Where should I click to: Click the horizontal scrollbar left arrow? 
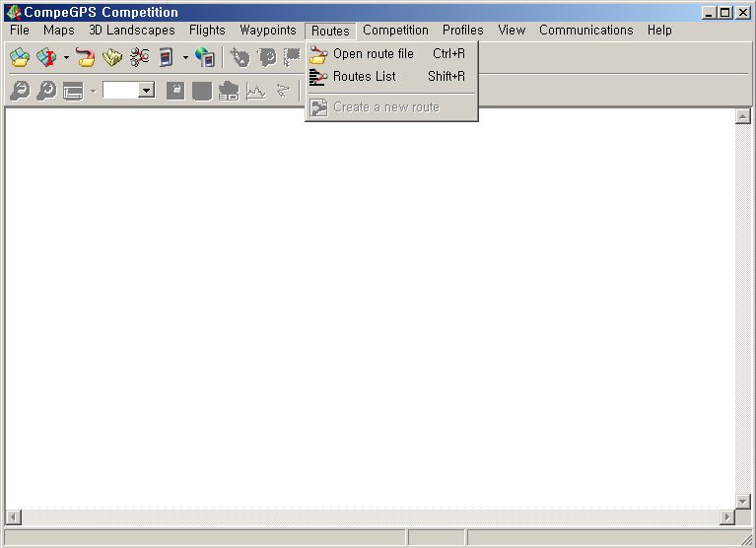coord(13,517)
